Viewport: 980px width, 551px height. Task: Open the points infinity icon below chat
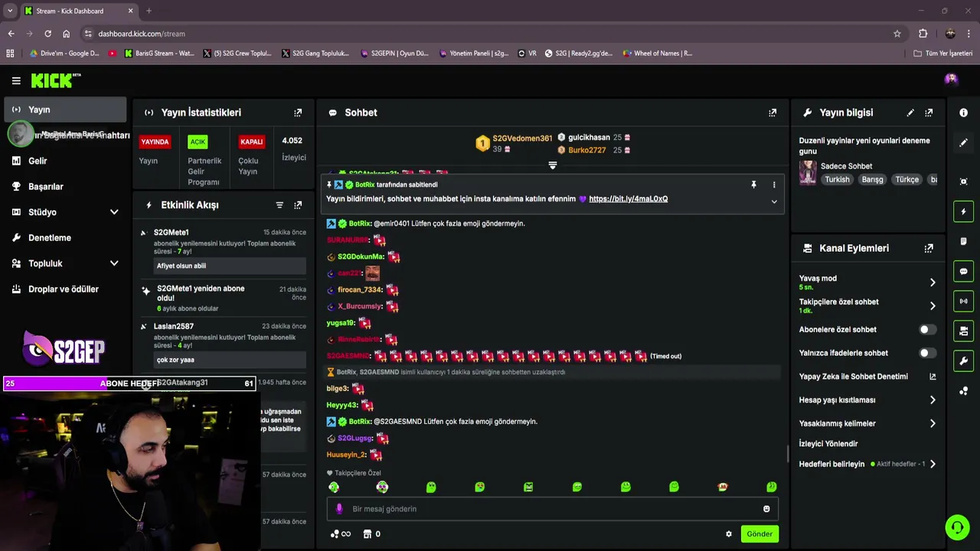point(341,534)
